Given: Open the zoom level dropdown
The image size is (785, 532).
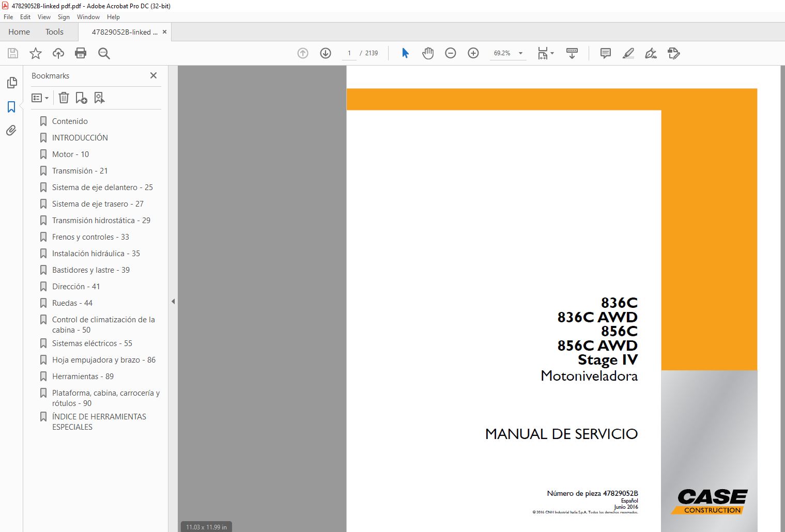Looking at the screenshot, I should click(x=520, y=53).
